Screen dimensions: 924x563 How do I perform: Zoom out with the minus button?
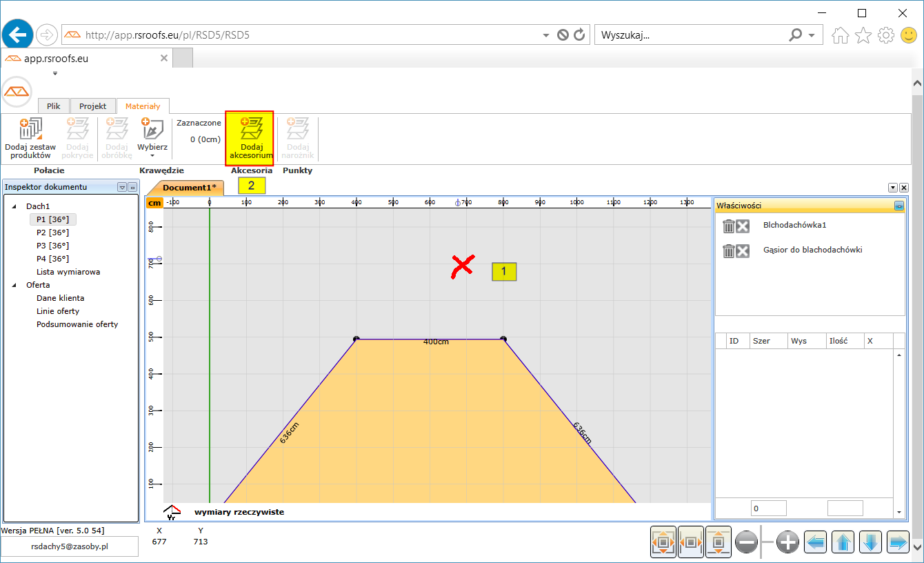click(x=747, y=543)
